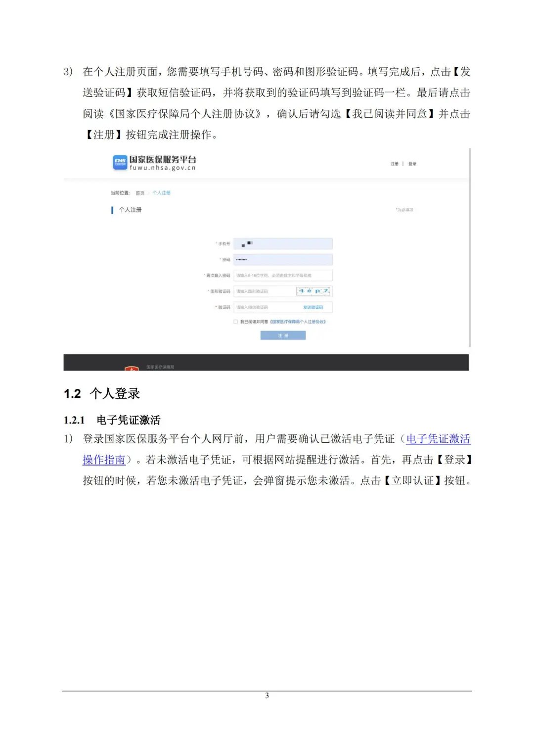The width and height of the screenshot is (534, 756).
Task: Click the 个人注册 section title
Action: click(130, 210)
